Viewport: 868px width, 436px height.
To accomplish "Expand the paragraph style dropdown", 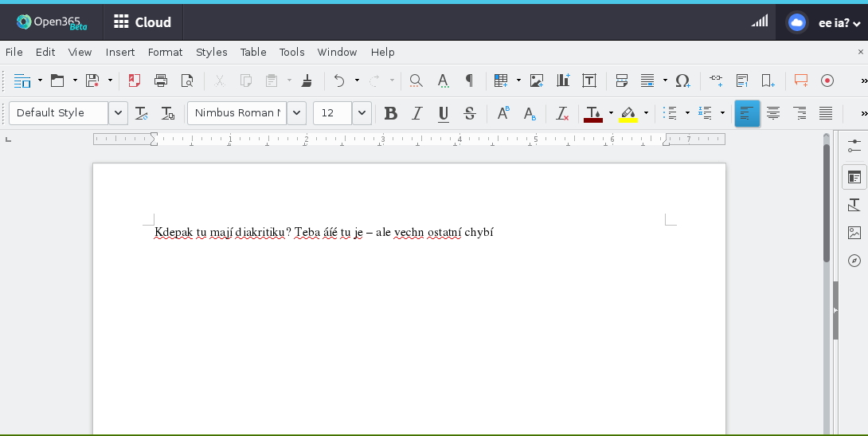I will point(118,113).
